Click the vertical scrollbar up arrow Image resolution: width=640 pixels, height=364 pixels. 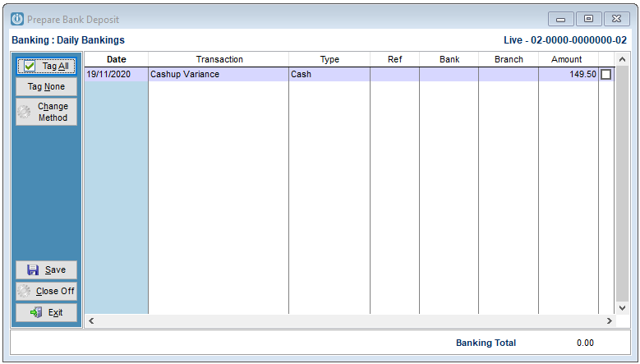tap(622, 60)
